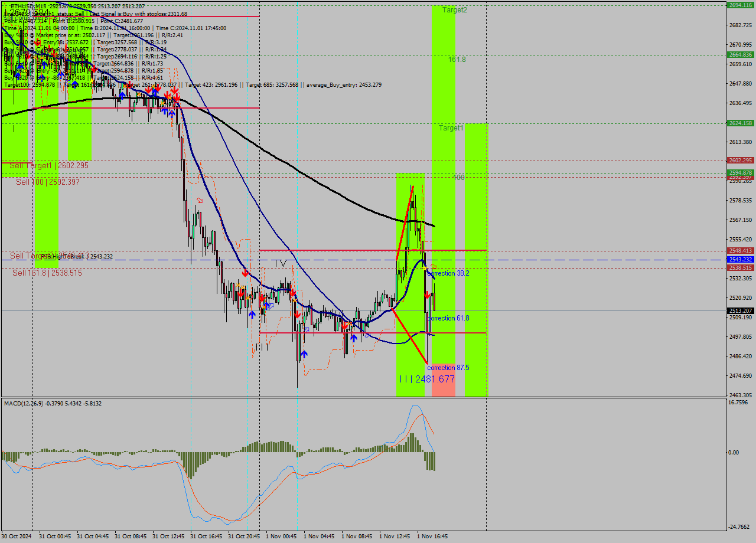Click the 2602.295 red price tag

point(740,161)
